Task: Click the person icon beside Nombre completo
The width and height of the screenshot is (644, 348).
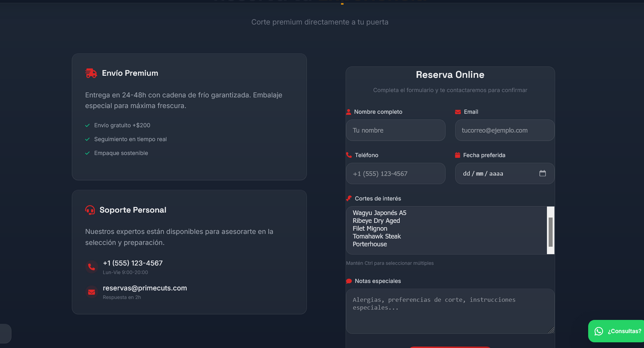Action: (x=348, y=111)
